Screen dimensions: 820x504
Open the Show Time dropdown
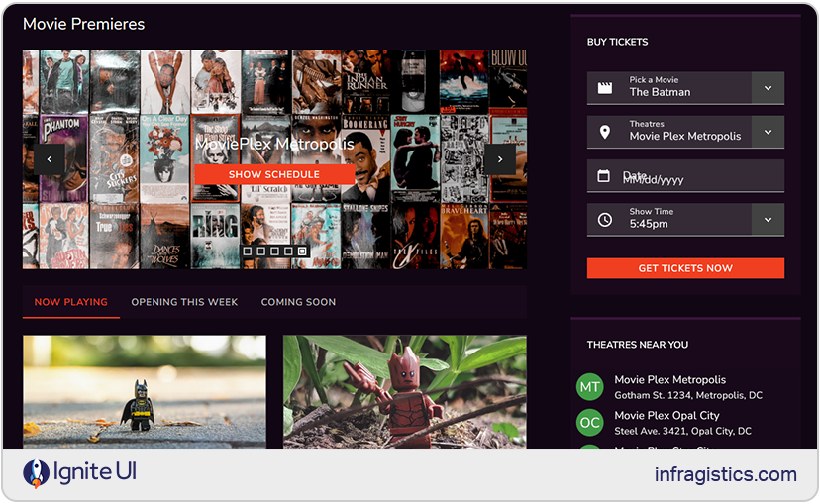(768, 220)
